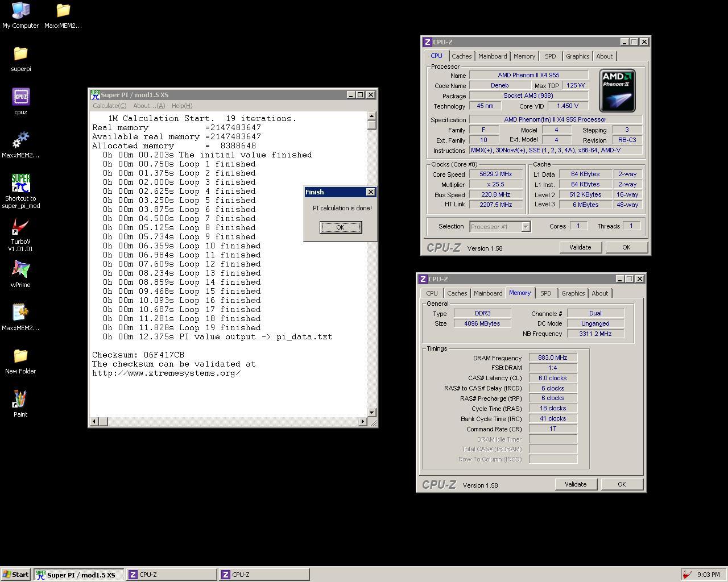
Task: Switch to Graphics tab in upper CPU-Z window
Action: (577, 56)
